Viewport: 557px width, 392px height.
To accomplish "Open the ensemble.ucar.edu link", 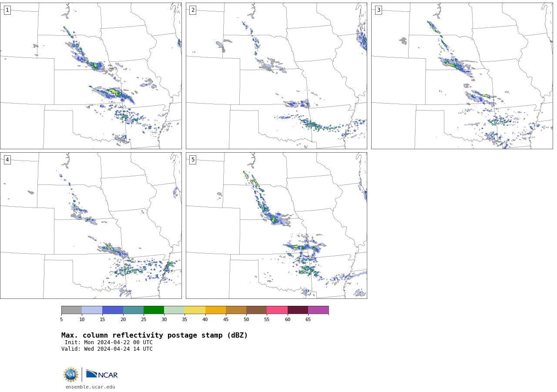I will point(91,387).
